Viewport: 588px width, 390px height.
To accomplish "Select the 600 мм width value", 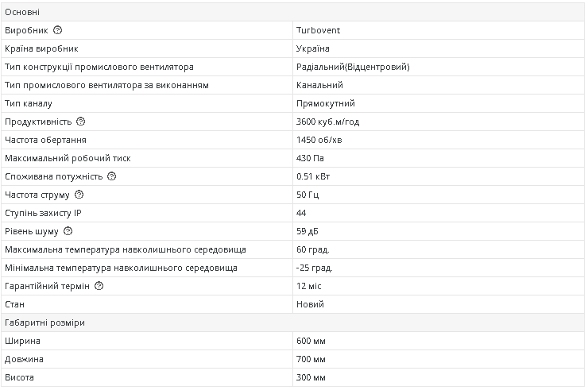I will [310, 341].
